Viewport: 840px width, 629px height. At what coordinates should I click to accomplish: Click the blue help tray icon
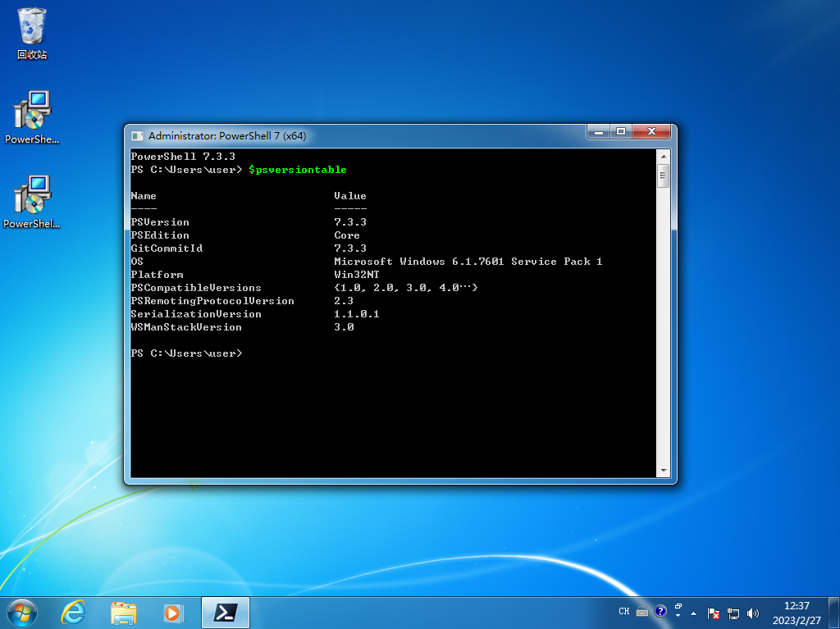point(660,613)
